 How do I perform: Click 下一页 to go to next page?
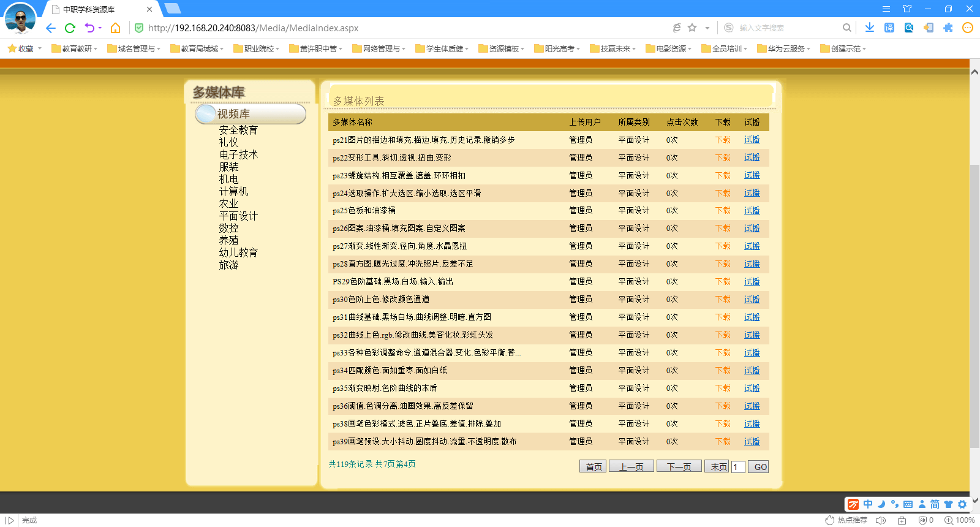(679, 467)
